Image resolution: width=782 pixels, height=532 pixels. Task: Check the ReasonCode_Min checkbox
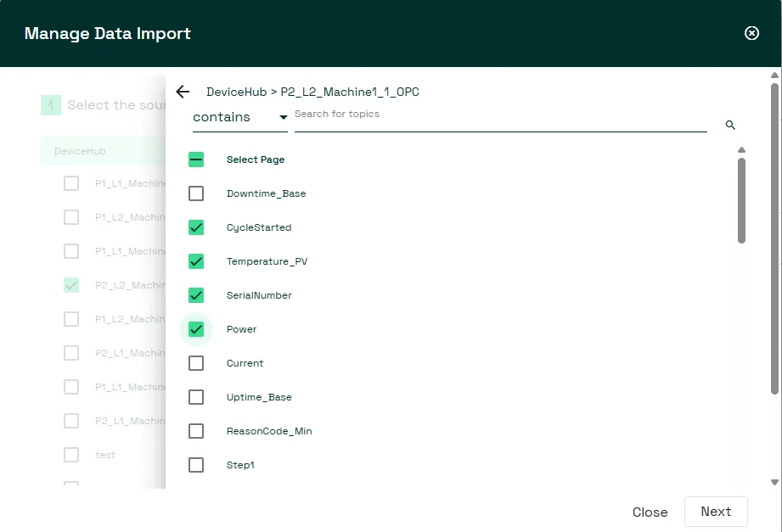coord(196,431)
